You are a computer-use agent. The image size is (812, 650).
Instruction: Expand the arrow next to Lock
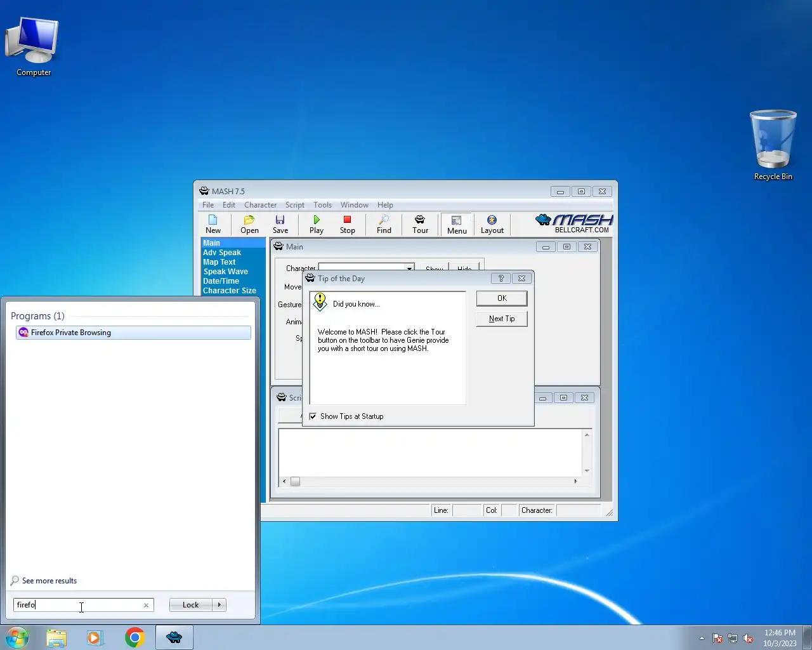[x=219, y=605]
